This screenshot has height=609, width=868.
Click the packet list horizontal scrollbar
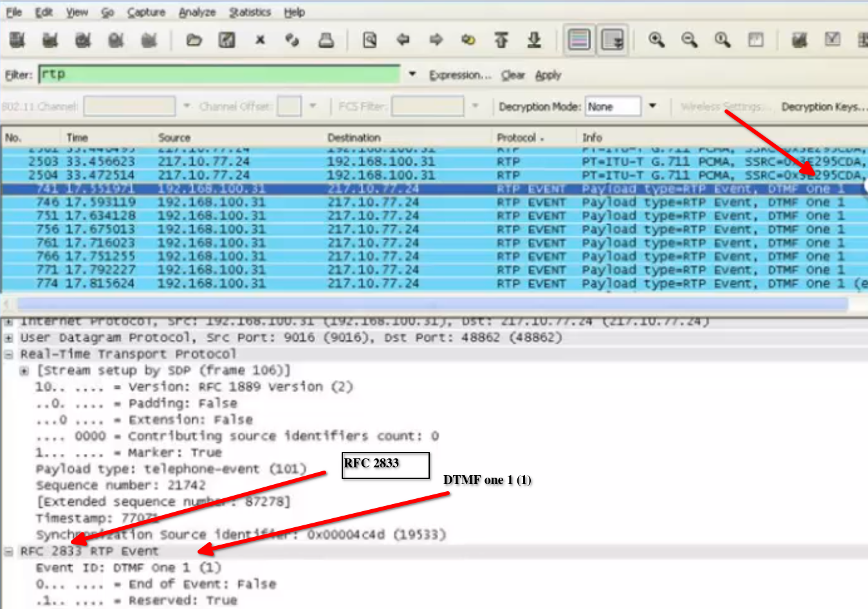pyautogui.click(x=431, y=304)
